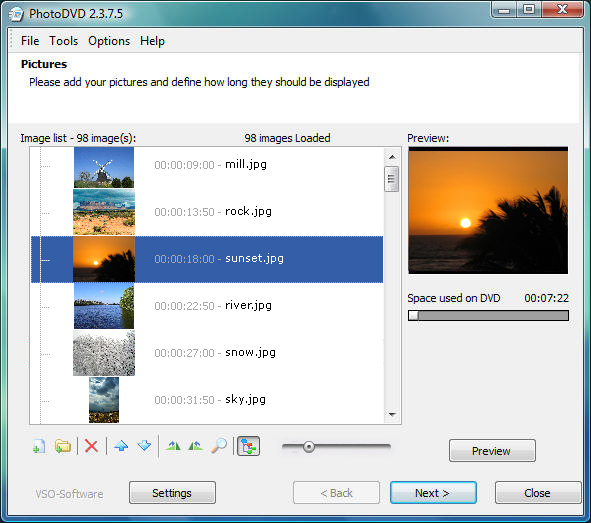The image size is (591, 523).
Task: Toggle the tree view mode button
Action: [x=248, y=447]
